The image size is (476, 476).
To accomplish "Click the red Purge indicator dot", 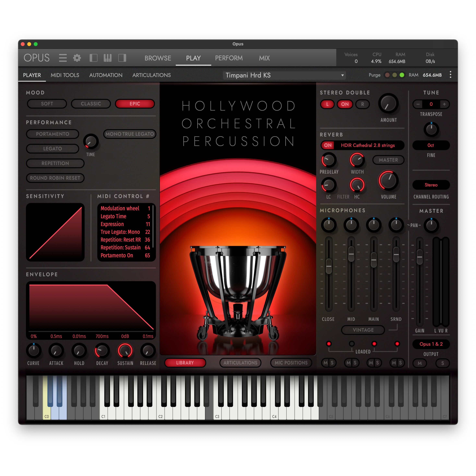I will 387,75.
